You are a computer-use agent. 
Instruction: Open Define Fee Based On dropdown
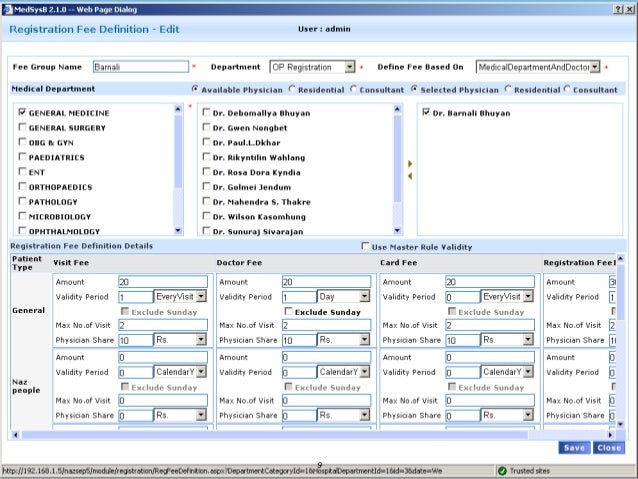pos(595,67)
